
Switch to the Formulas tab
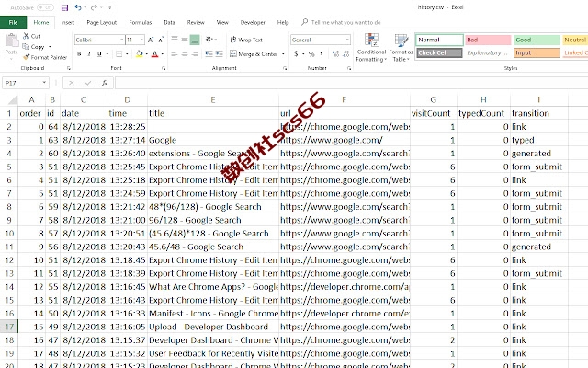pos(141,22)
